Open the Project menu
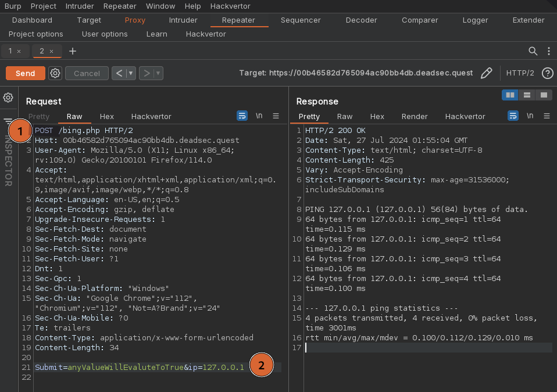 tap(44, 6)
